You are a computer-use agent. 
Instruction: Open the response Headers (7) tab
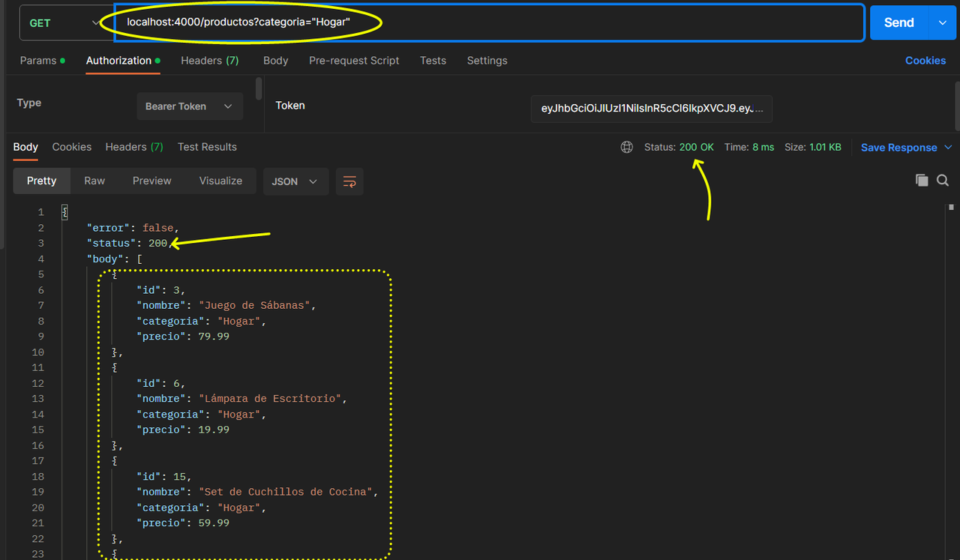point(134,147)
